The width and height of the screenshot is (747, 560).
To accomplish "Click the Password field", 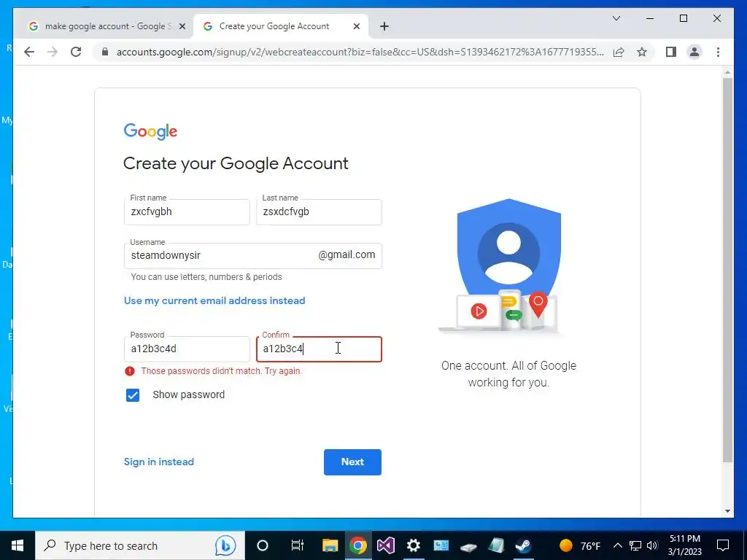I will pyautogui.click(x=187, y=349).
